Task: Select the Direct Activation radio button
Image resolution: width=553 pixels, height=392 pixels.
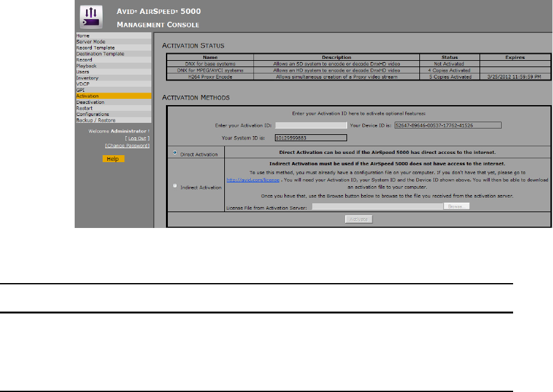Action: (x=175, y=153)
